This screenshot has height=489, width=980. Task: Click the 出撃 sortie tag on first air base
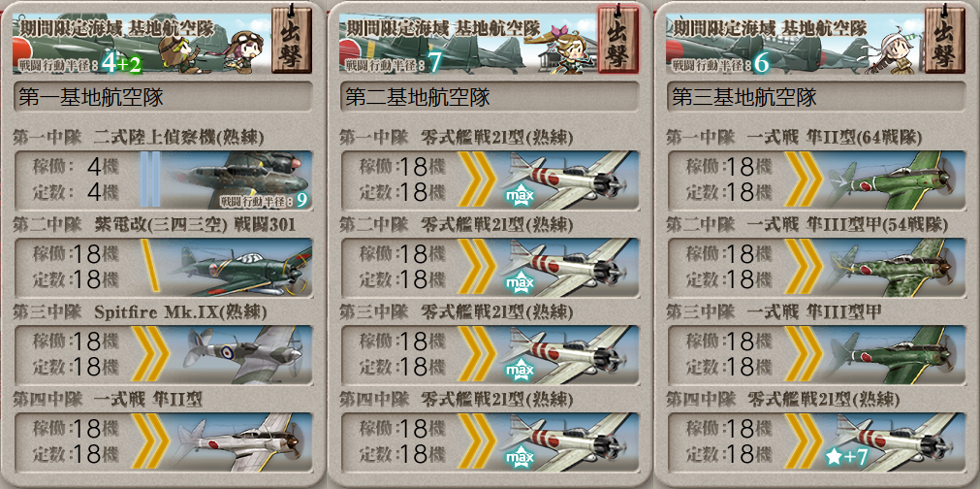tap(291, 40)
